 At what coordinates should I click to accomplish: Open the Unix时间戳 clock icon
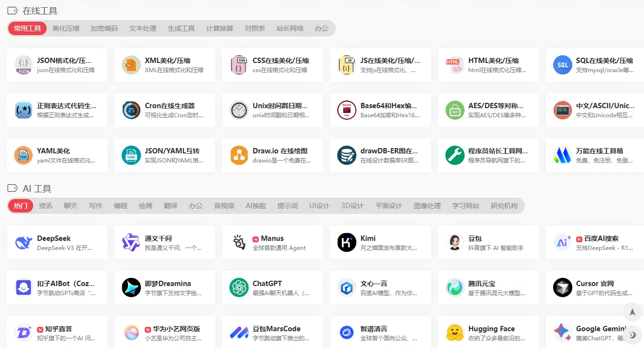tap(239, 110)
